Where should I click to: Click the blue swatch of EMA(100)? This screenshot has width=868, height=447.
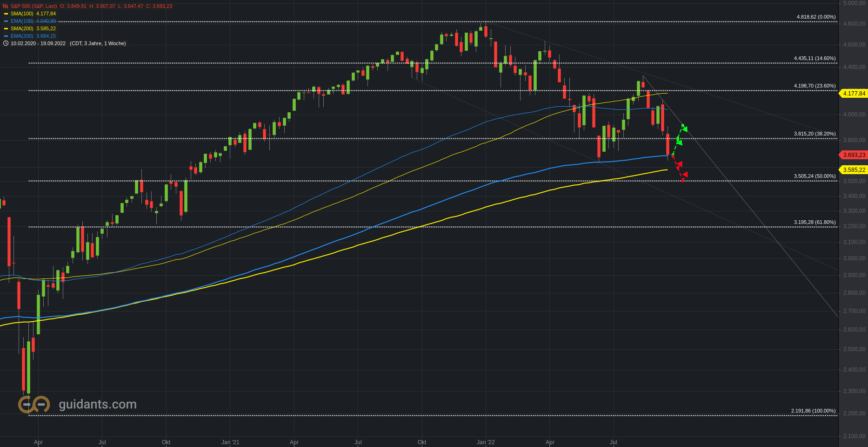pyautogui.click(x=6, y=21)
